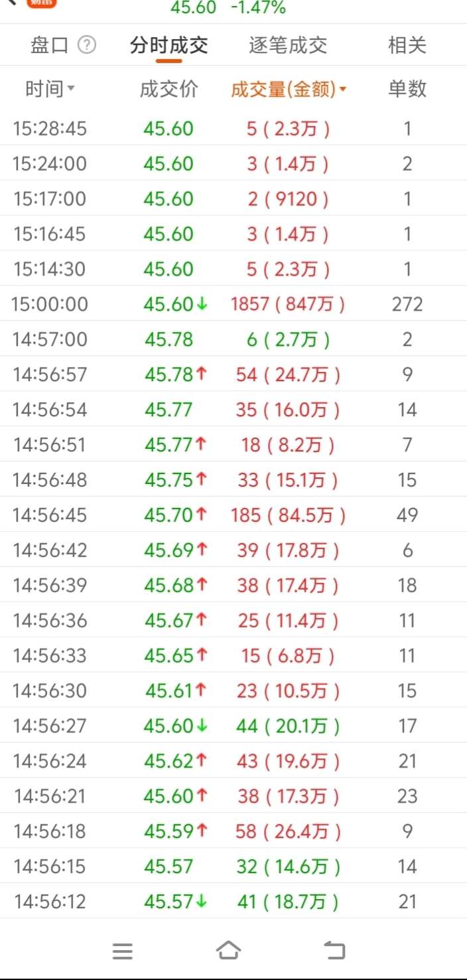
Task: Go to the 相关 tab
Action: 407,45
